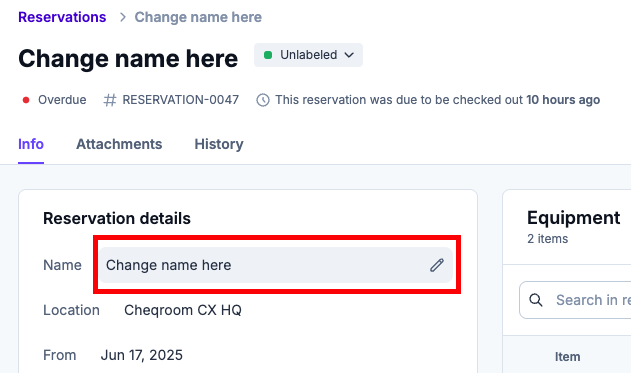
Task: Click the Name field 'Change name here'
Action: coord(276,265)
